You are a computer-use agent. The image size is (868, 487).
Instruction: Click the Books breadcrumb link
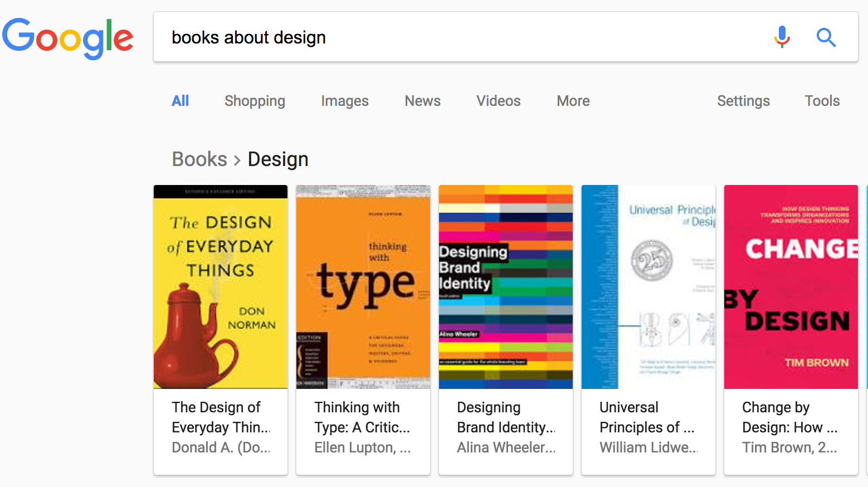[x=199, y=159]
